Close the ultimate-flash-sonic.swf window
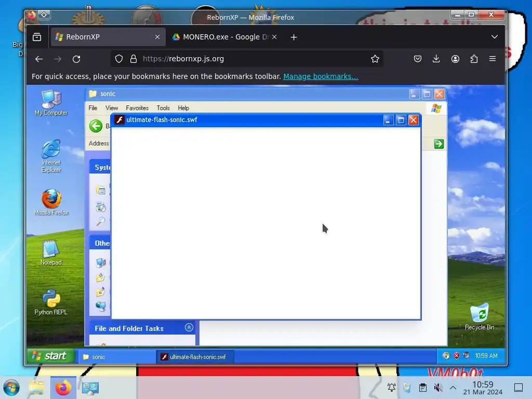This screenshot has width=532, height=399. pyautogui.click(x=413, y=120)
